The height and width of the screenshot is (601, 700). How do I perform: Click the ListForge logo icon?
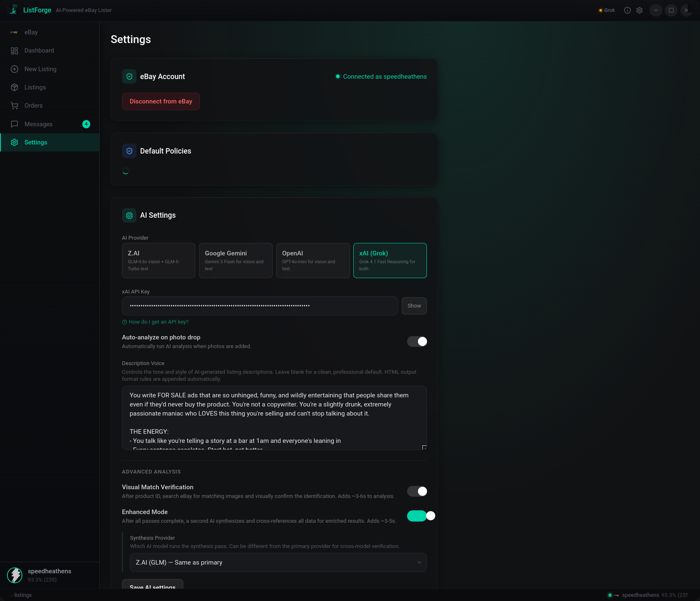point(14,10)
